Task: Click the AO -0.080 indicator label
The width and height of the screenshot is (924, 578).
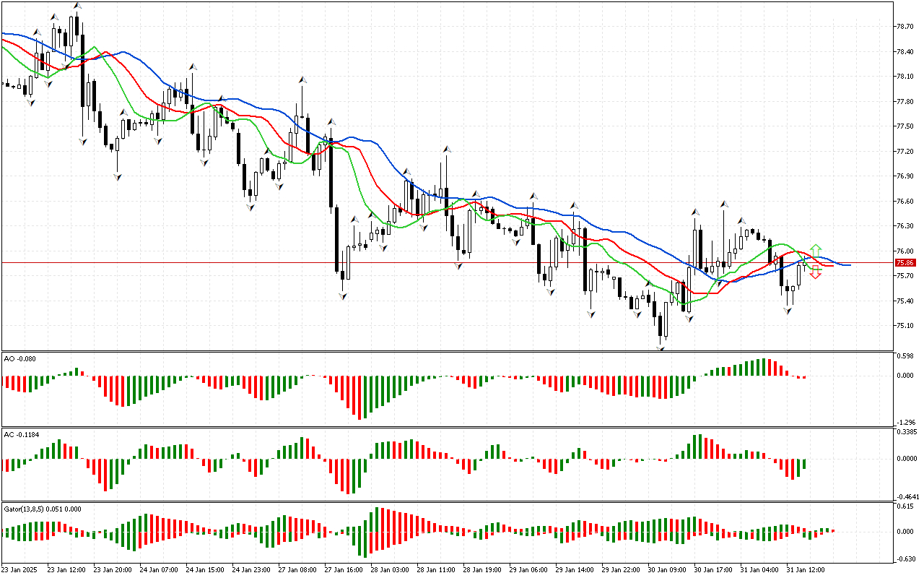Action: (x=19, y=358)
